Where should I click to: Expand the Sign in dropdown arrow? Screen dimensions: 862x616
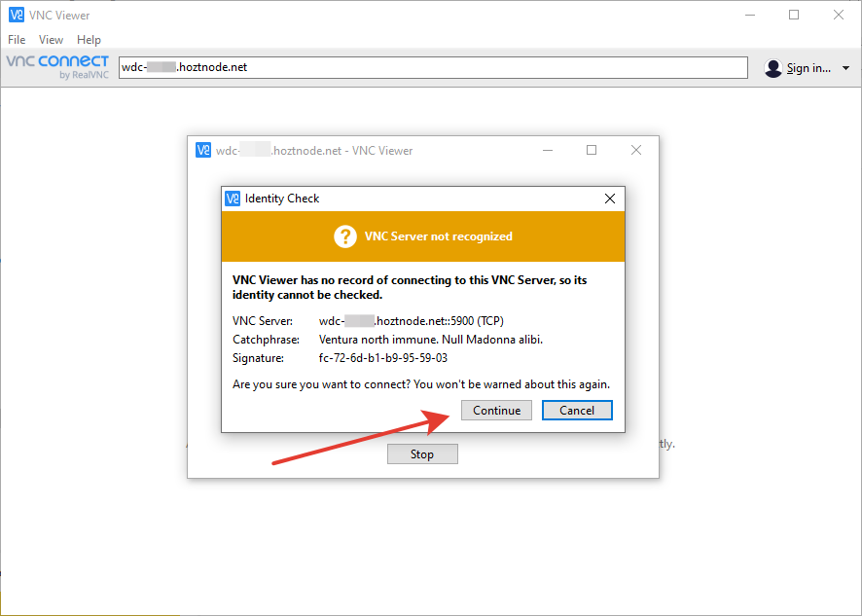(845, 68)
